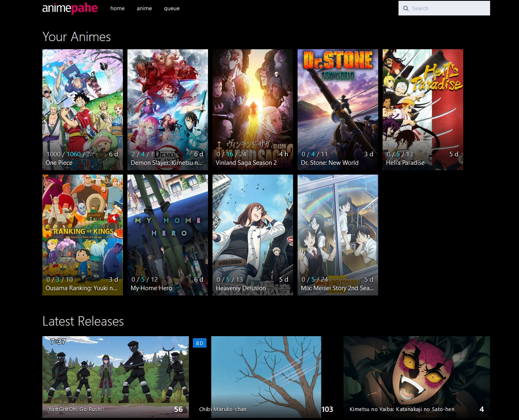Image resolution: width=519 pixels, height=420 pixels.
Task: Click the search magnifier icon
Action: click(406, 8)
